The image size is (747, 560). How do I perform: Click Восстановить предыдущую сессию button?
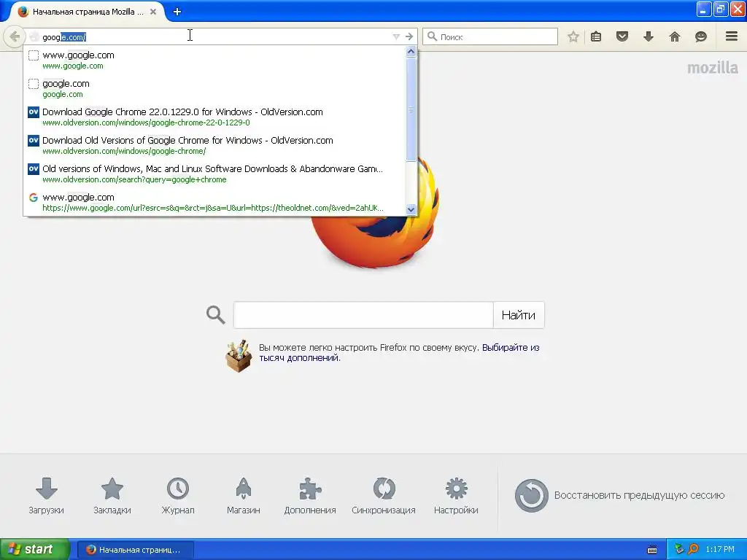pos(619,495)
